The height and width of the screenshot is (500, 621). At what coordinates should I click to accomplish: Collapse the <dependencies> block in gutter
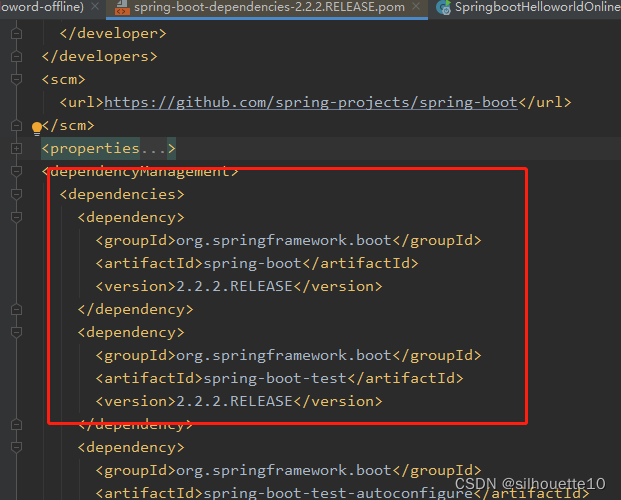tap(16, 194)
